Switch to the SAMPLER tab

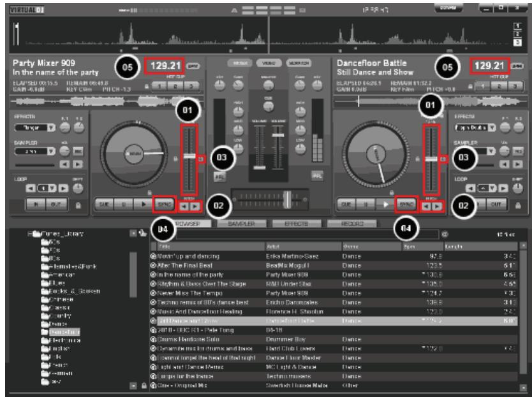[x=242, y=224]
